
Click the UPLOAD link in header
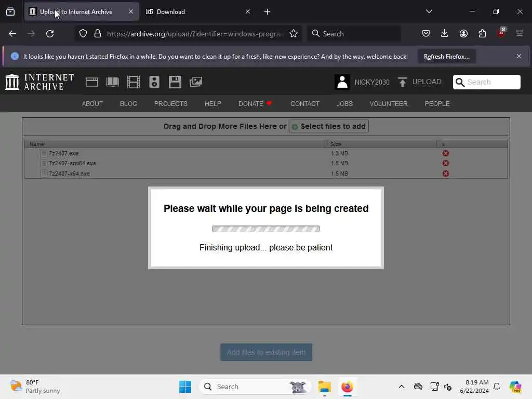[x=427, y=82]
